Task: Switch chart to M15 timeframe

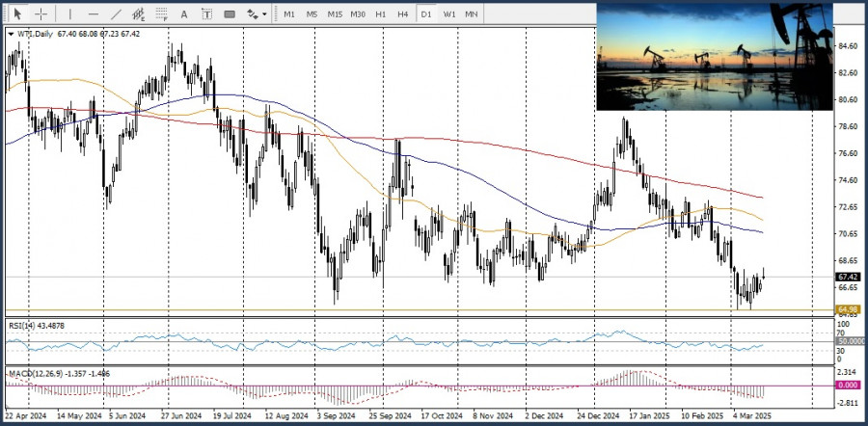Action: [335, 14]
